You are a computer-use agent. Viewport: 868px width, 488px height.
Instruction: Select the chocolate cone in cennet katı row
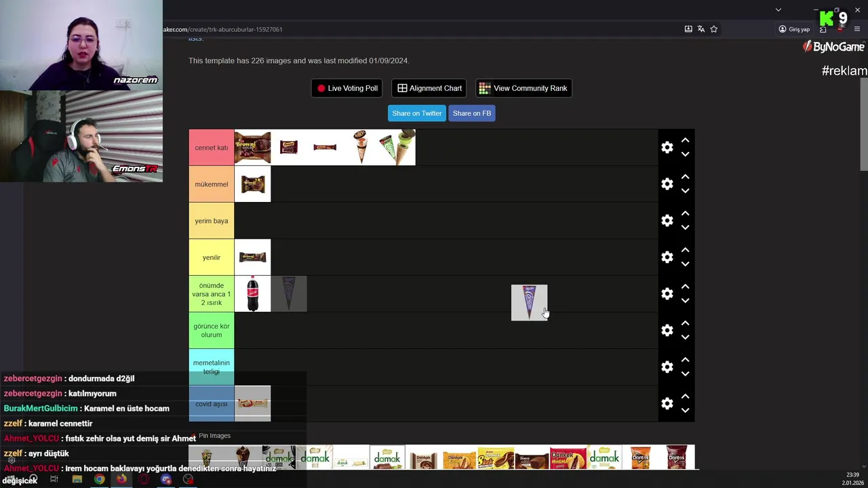click(361, 147)
